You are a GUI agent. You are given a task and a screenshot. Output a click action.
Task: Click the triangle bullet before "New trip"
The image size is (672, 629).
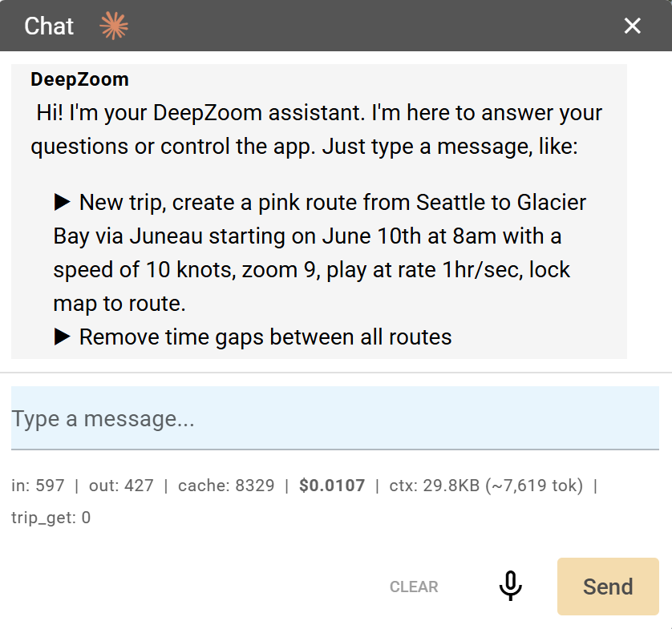click(63, 203)
